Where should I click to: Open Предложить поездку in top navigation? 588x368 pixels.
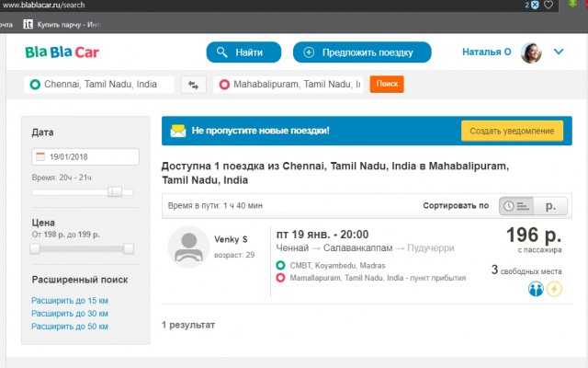point(364,52)
